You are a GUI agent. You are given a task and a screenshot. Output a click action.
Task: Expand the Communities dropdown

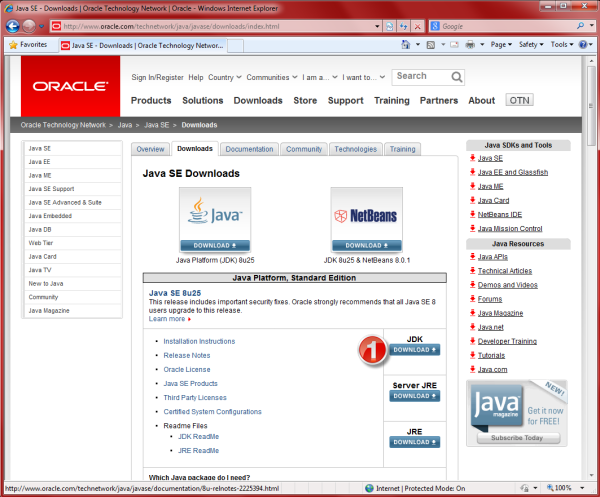(x=272, y=77)
